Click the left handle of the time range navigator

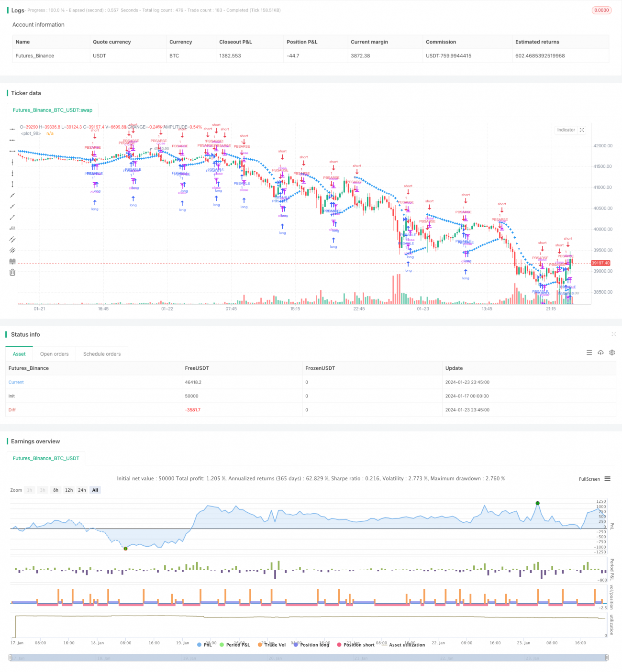coord(11,658)
